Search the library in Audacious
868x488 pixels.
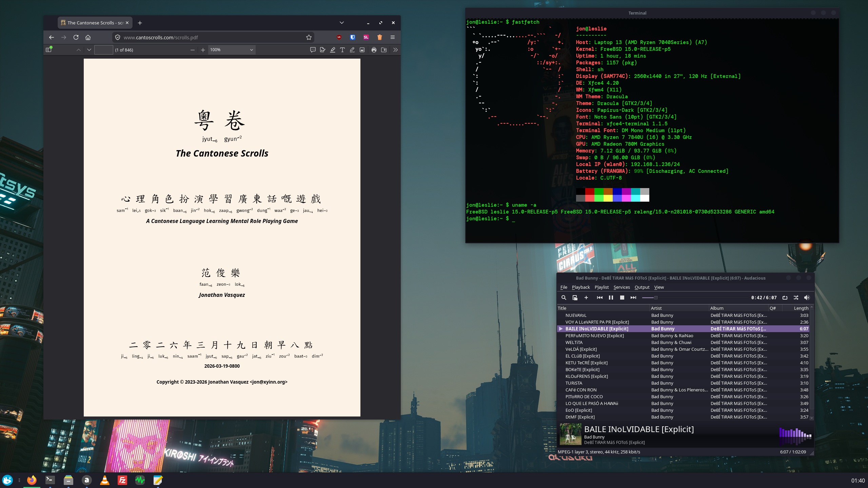[x=564, y=298]
